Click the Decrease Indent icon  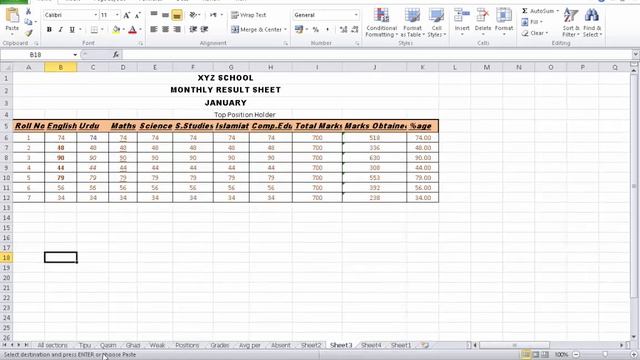pyautogui.click(x=193, y=29)
